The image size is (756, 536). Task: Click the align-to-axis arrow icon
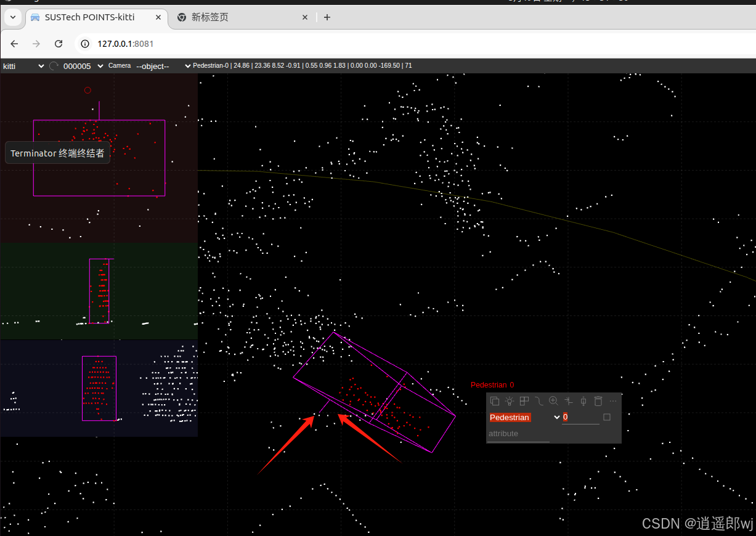tap(568, 401)
